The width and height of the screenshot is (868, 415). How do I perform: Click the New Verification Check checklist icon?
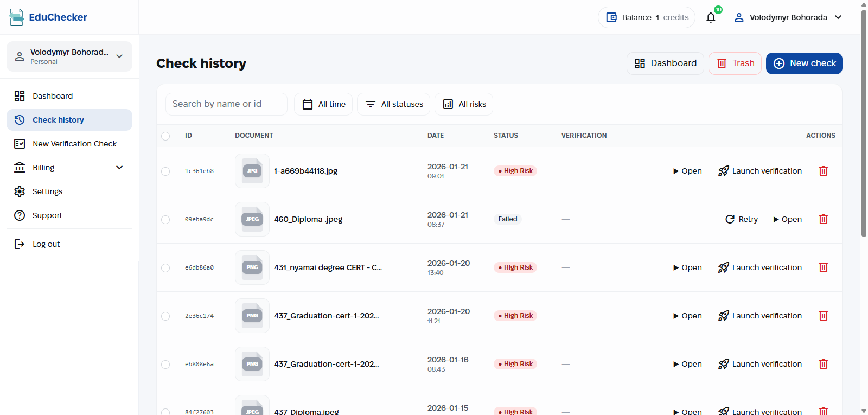tap(20, 144)
